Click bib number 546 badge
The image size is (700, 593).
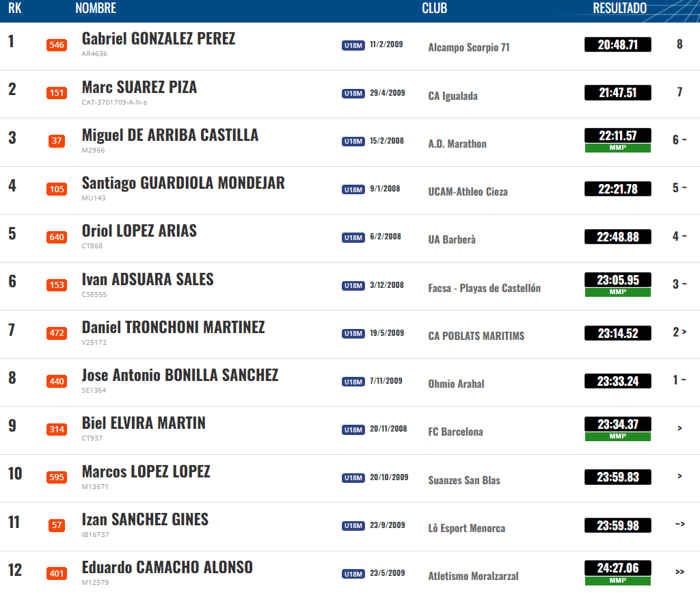click(57, 45)
